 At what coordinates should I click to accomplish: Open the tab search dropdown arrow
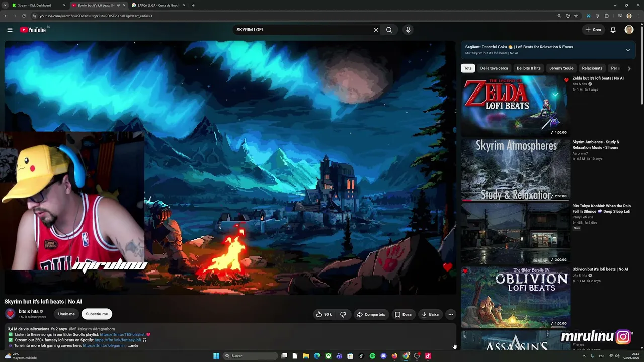pos(5,5)
